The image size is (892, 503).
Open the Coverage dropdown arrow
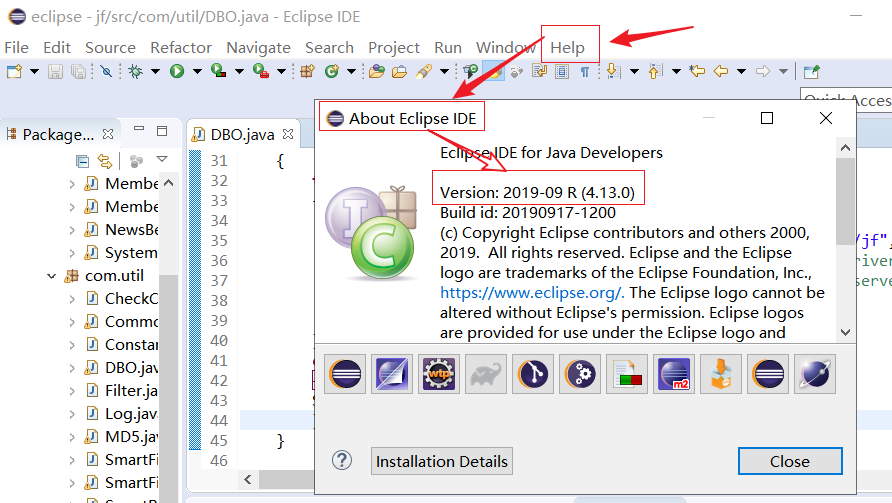point(239,72)
